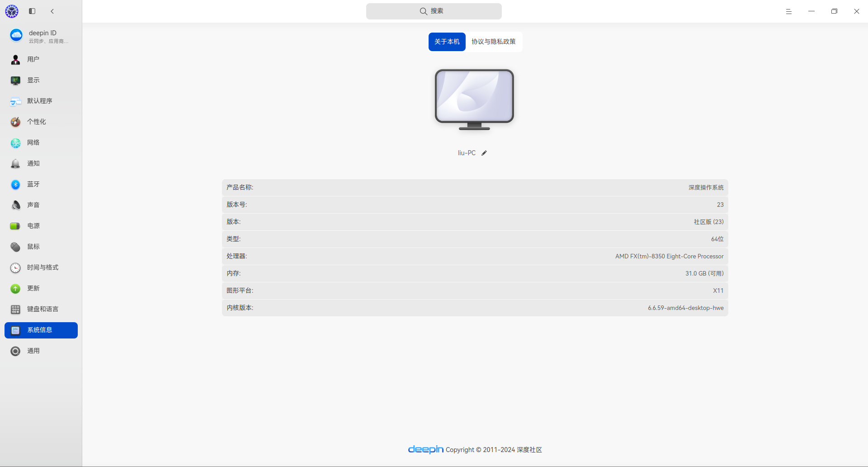Click the liu-PC computer name text
868x467 pixels.
point(467,153)
